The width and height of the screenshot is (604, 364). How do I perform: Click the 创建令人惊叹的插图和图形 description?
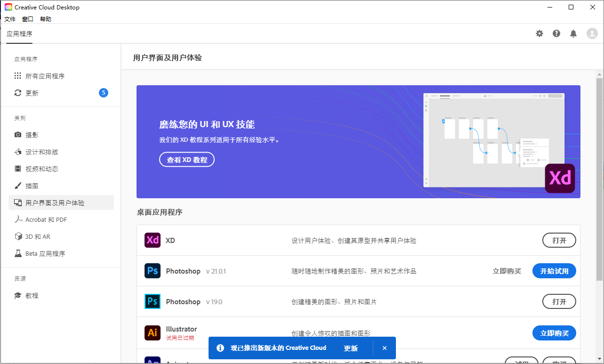331,333
